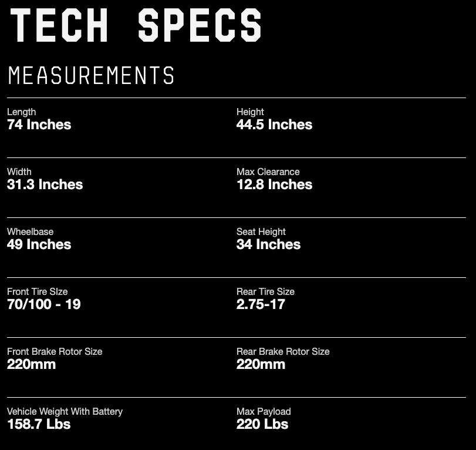
Task: Click the 220 Lbs payload value
Action: pyautogui.click(x=262, y=424)
